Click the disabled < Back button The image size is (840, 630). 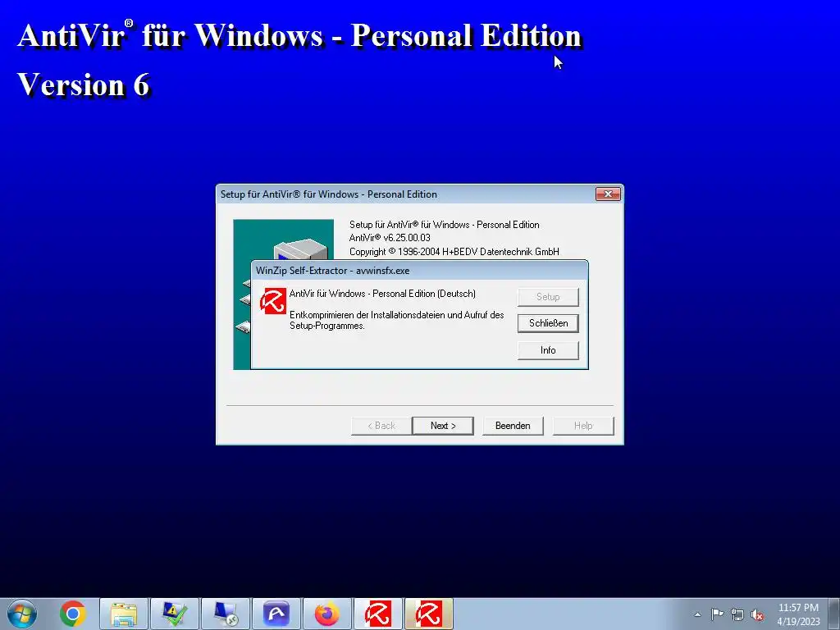[381, 426]
